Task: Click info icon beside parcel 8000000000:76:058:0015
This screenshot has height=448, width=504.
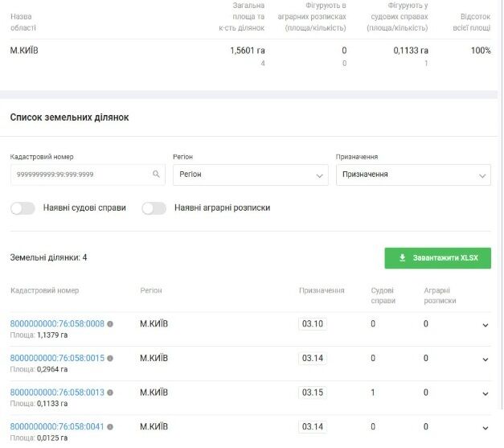Action: [x=110, y=359]
